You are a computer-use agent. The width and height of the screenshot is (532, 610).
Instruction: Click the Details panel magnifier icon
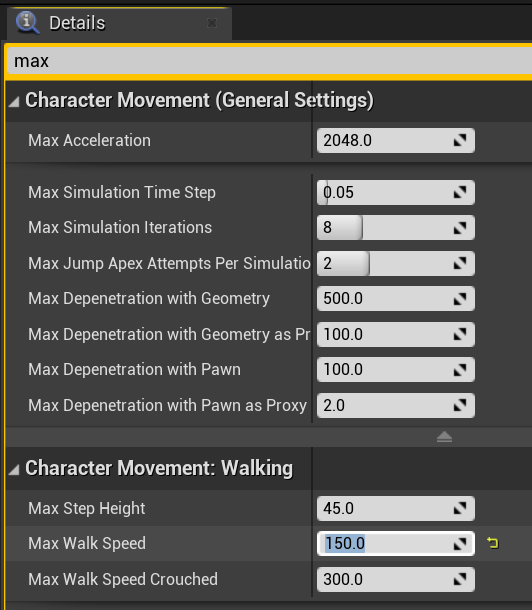(x=27, y=23)
